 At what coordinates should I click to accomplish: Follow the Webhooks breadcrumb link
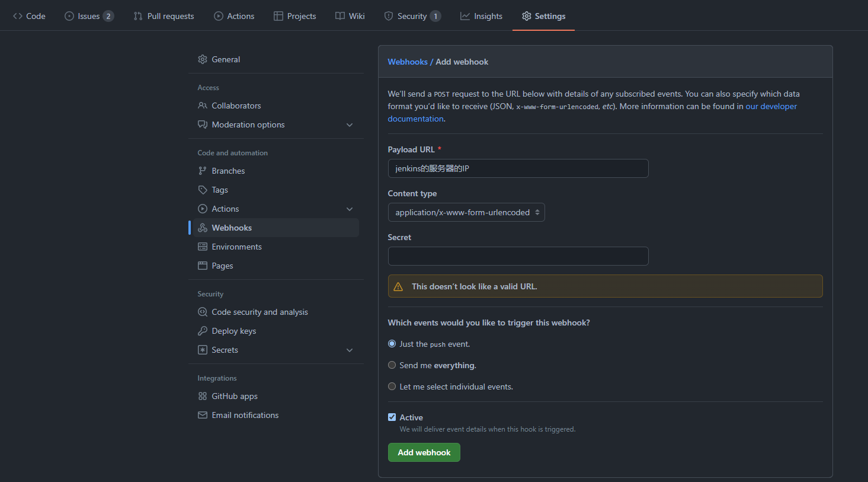point(408,62)
